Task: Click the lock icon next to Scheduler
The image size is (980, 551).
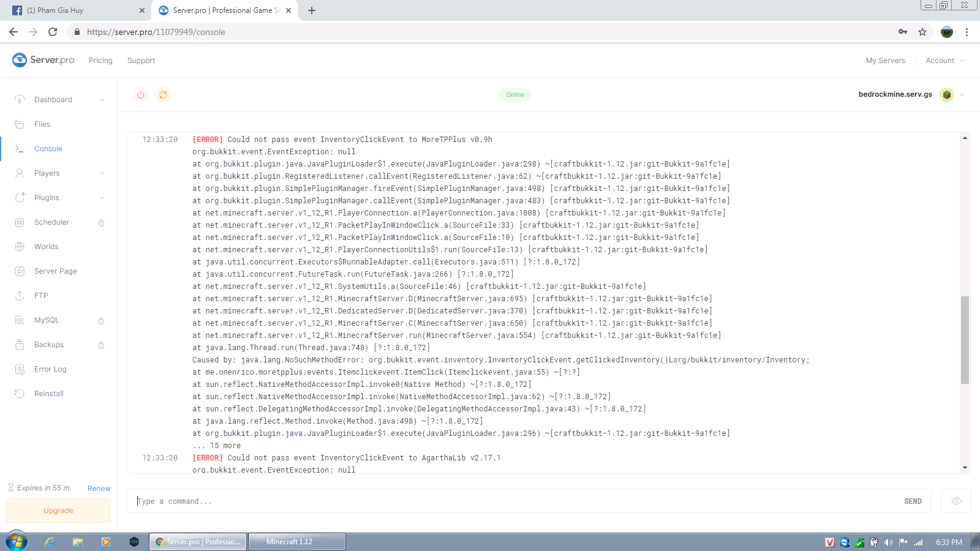Action: tap(101, 222)
